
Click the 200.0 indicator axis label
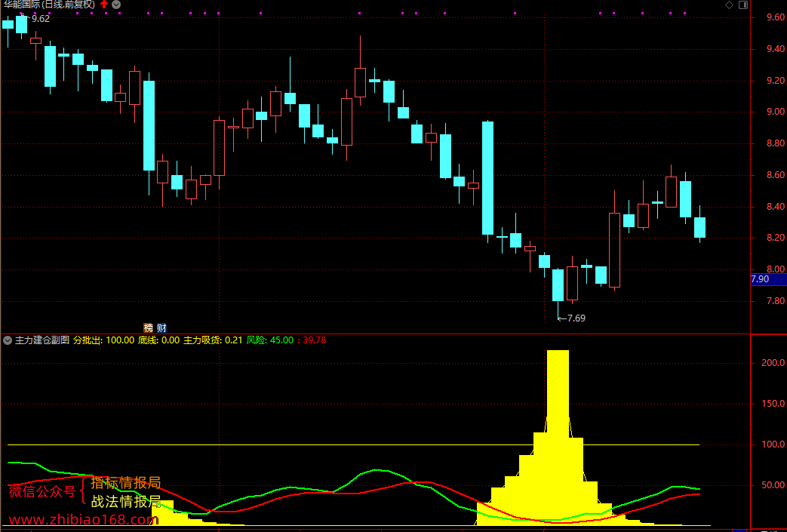point(773,363)
